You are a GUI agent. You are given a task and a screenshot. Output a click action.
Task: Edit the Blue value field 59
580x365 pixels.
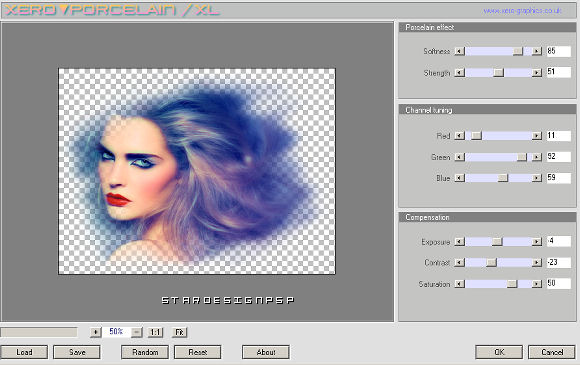click(559, 178)
